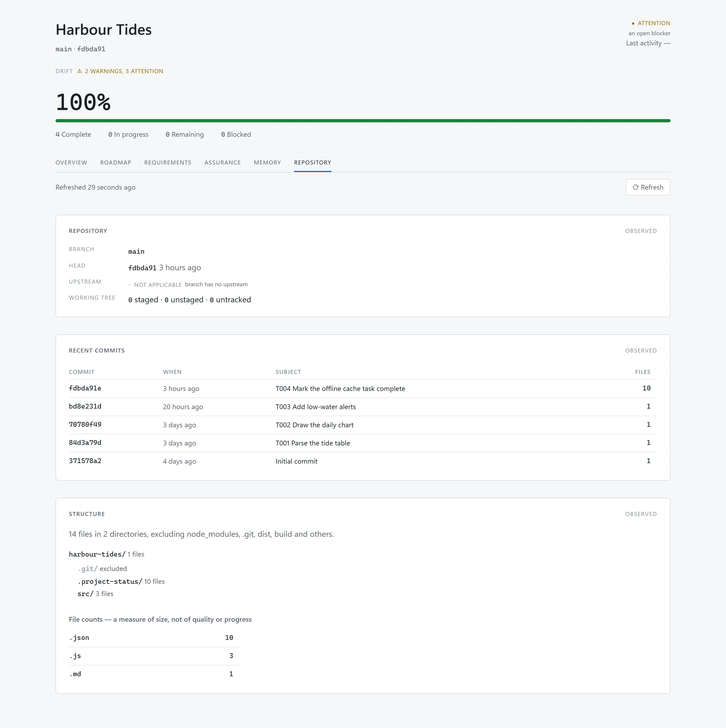Click the 'Refreshed 29 seconds ago' text
726x728 pixels.
pyautogui.click(x=95, y=187)
